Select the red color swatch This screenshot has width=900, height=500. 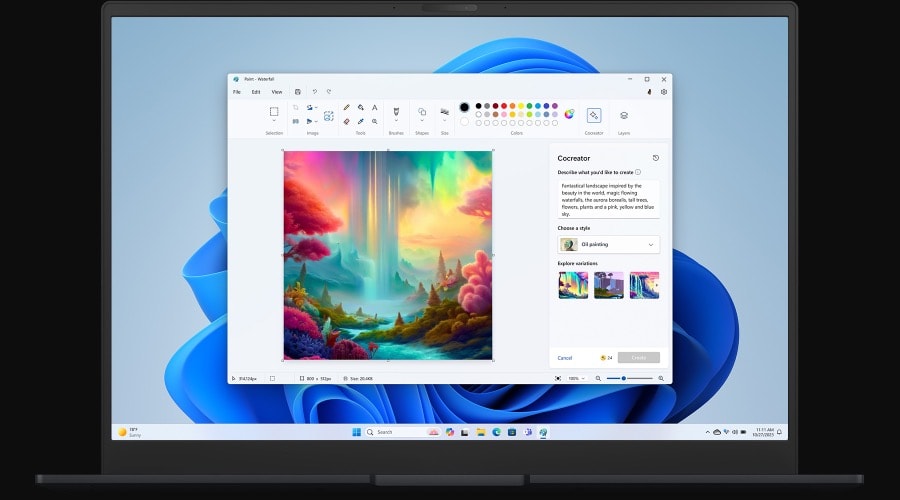tap(503, 105)
